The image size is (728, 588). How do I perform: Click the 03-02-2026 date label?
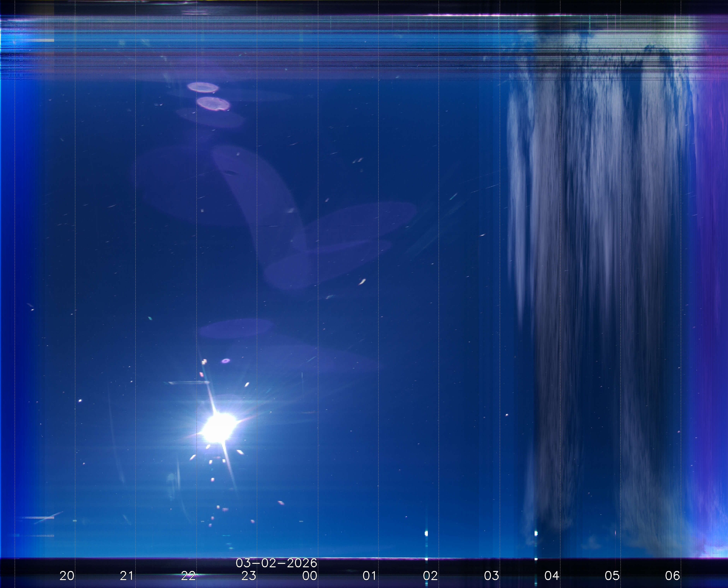click(276, 563)
